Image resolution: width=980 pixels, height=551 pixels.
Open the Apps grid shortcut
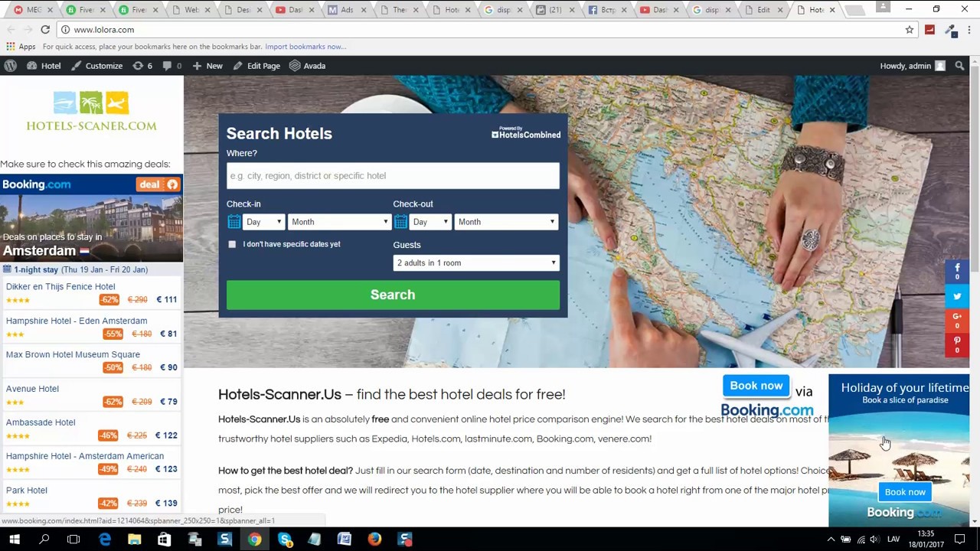[x=21, y=47]
